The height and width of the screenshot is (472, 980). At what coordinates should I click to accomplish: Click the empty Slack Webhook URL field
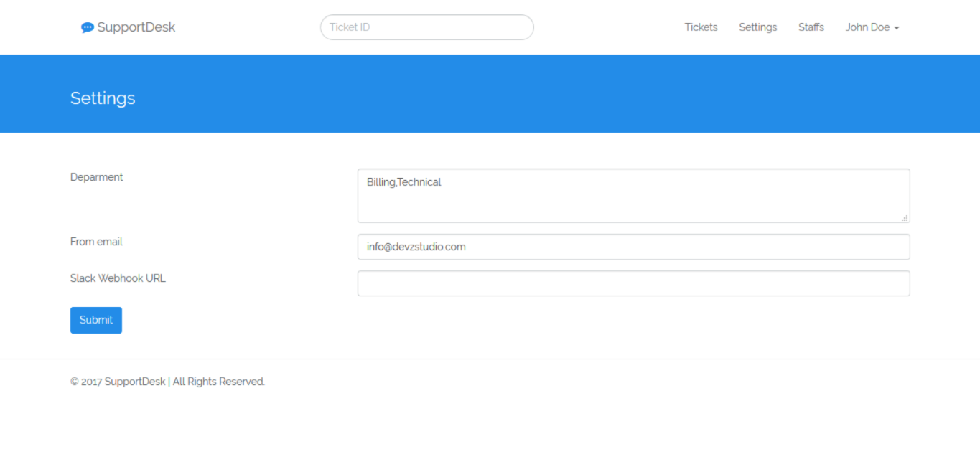pyautogui.click(x=633, y=283)
